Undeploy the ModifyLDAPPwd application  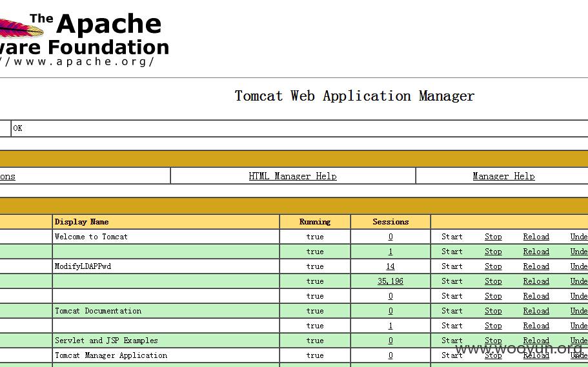[579, 266]
